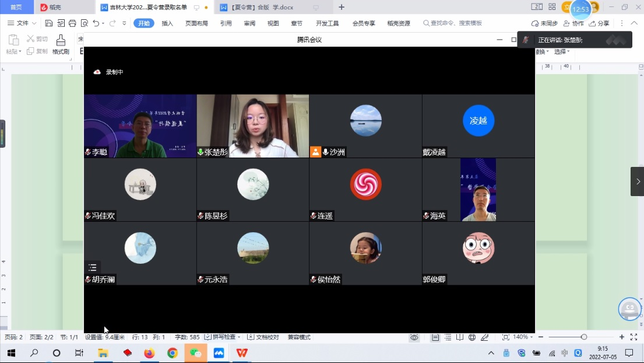Click the print icon in quick toolbar

[72, 23]
